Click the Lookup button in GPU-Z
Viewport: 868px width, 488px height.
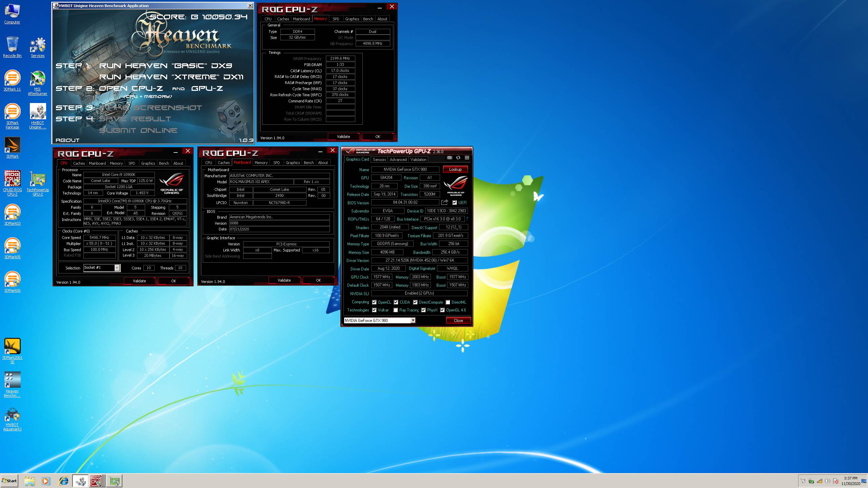point(455,169)
